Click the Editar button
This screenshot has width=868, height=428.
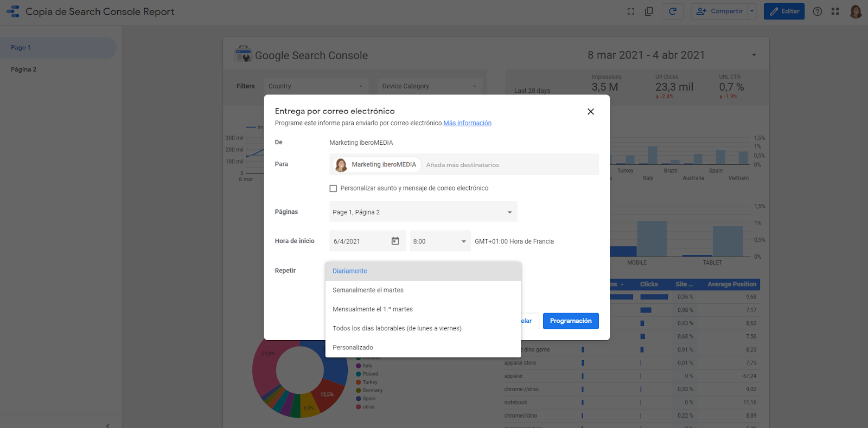tap(784, 11)
